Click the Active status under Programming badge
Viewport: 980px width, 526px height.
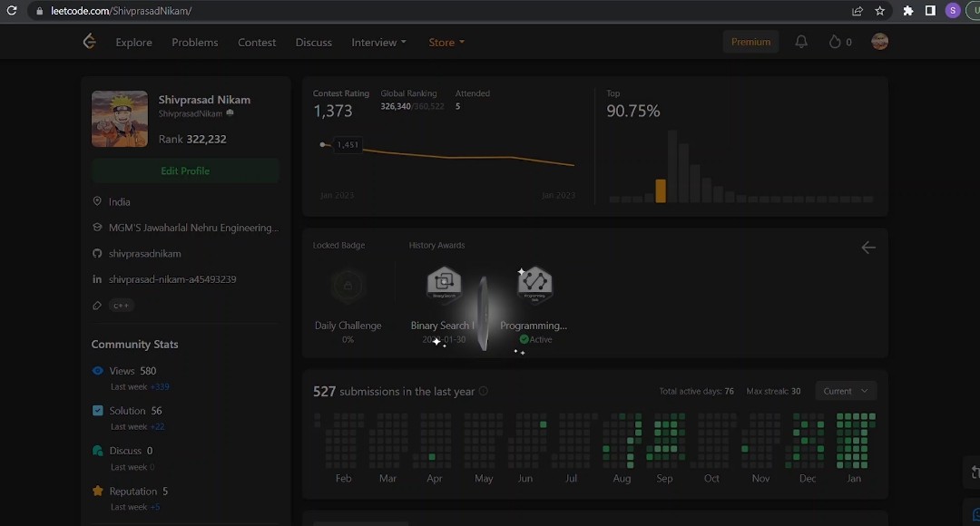536,339
